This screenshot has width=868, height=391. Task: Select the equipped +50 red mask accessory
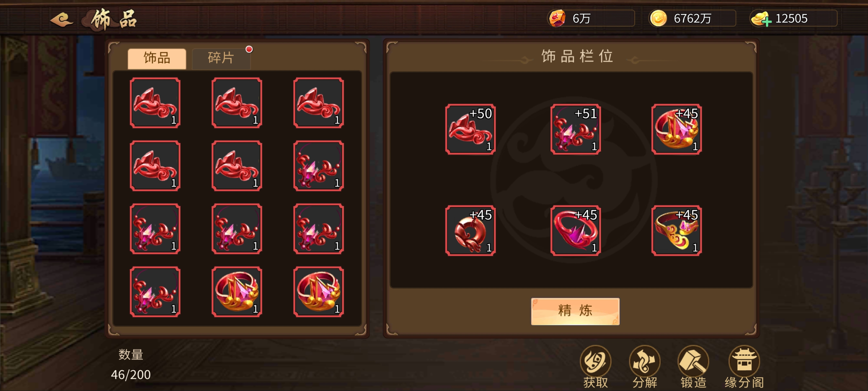pyautogui.click(x=470, y=129)
